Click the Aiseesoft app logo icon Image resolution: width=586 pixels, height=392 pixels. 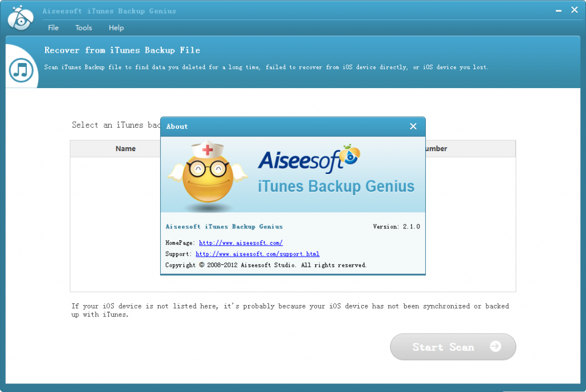tap(21, 18)
